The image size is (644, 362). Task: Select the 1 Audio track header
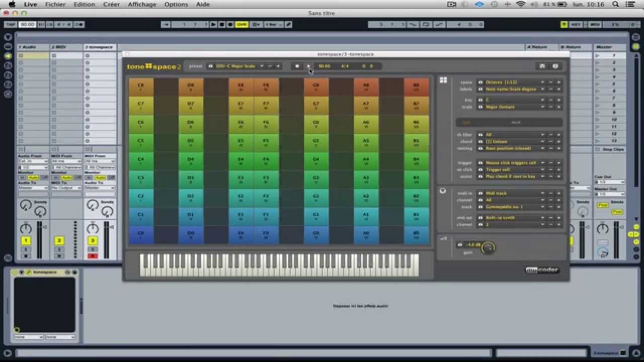tap(33, 47)
